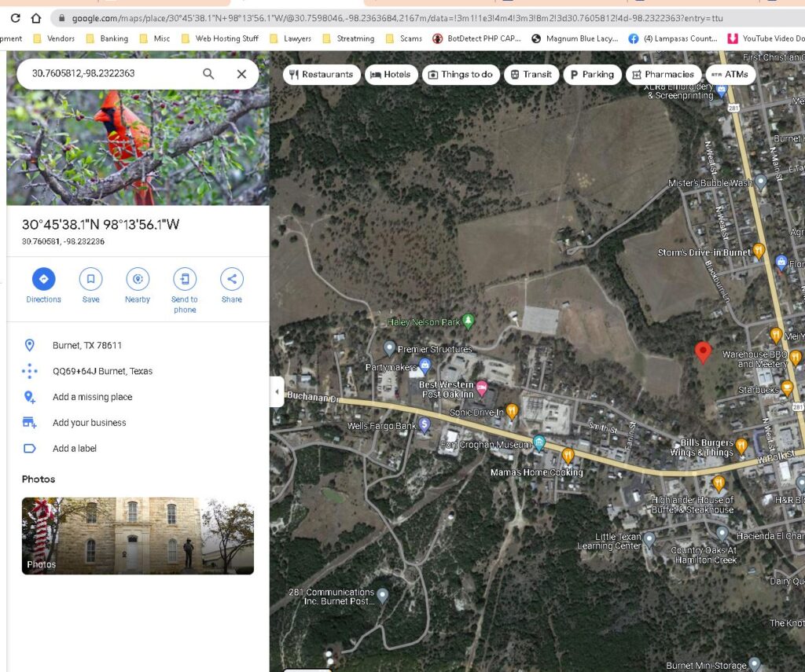Click the Haley Nelson Park tree marker
Screen dimensions: 805x672
(468, 321)
